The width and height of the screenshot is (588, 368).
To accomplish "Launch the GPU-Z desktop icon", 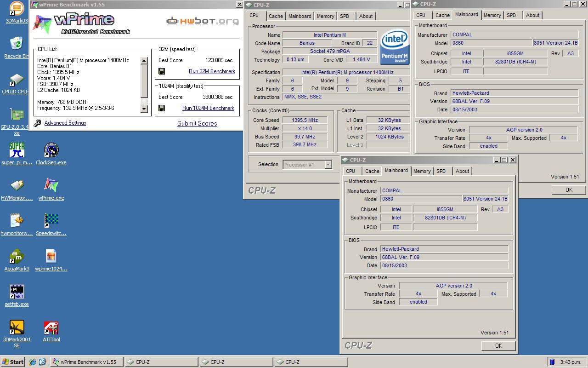I will (17, 122).
